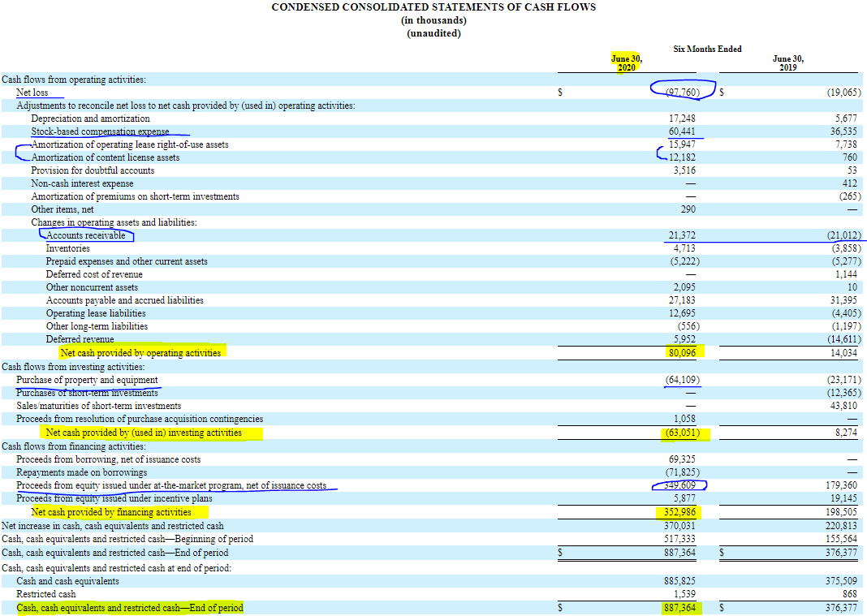This screenshot has height=616, width=867.
Task: Click 'Accounts payable and accrued liabilities' label
Action: pyautogui.click(x=124, y=300)
